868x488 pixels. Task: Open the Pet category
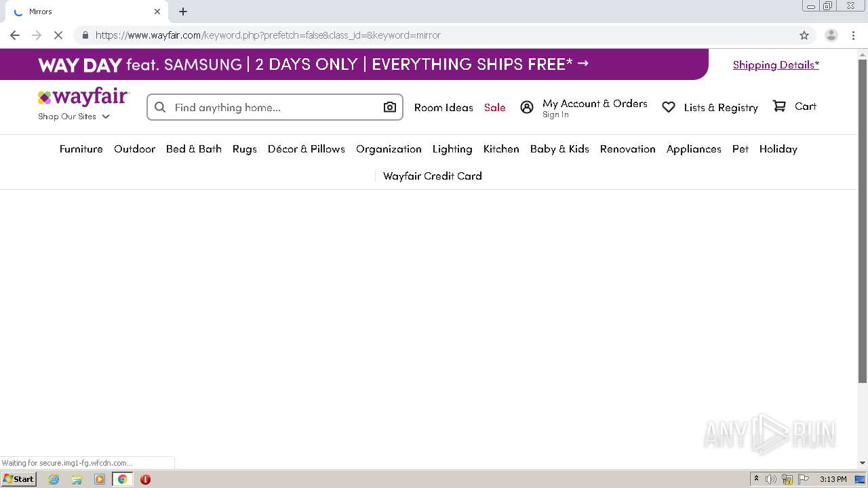[x=741, y=149]
